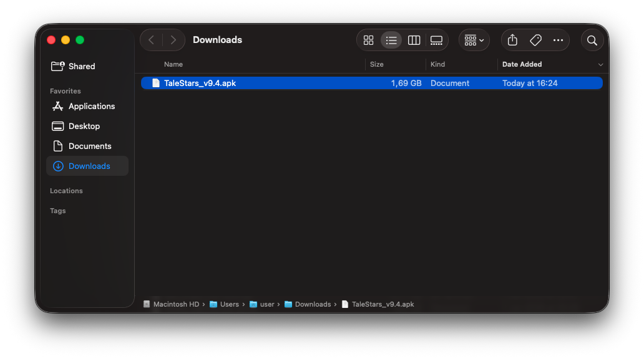Click the Today at 16:24 date cell
The image size is (644, 359).
point(530,84)
